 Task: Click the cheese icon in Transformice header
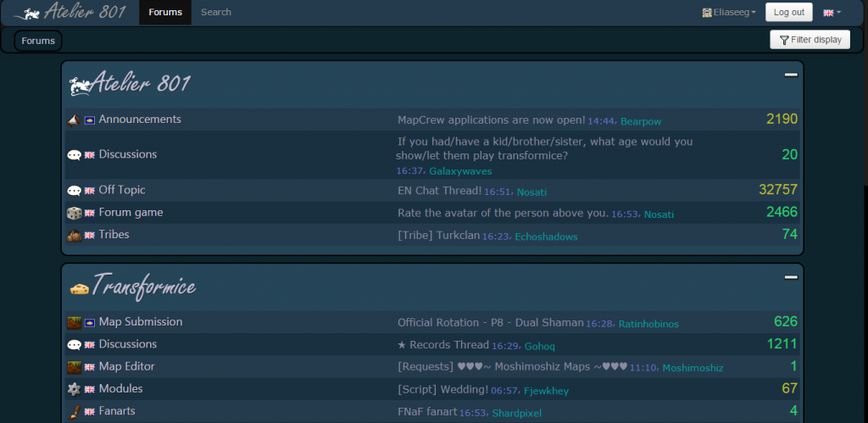tap(79, 288)
